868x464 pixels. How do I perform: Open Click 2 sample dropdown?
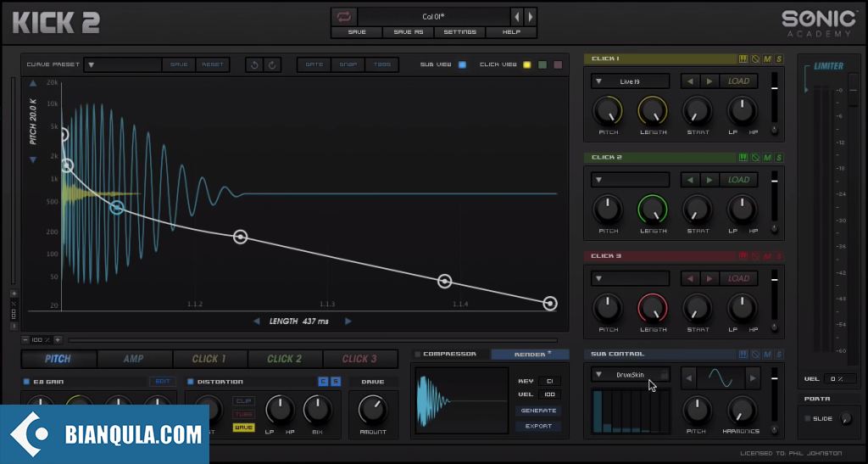[x=630, y=180]
